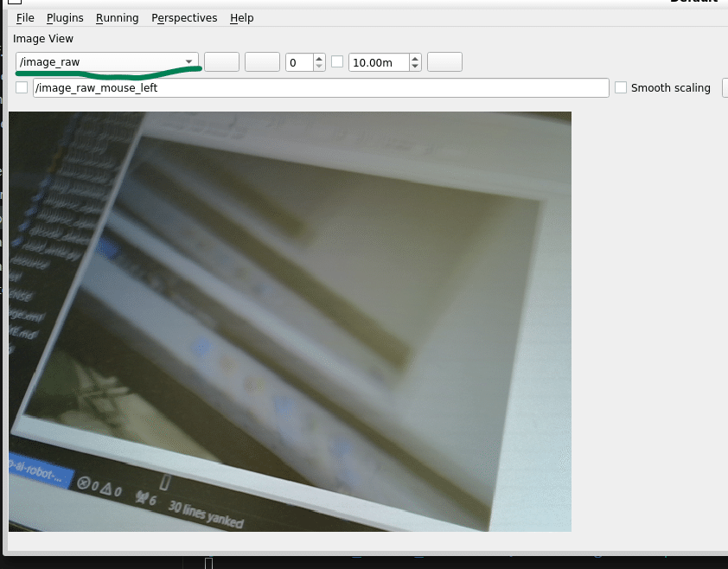
Task: Click the blank button just before the 0 spinbox
Action: (262, 61)
